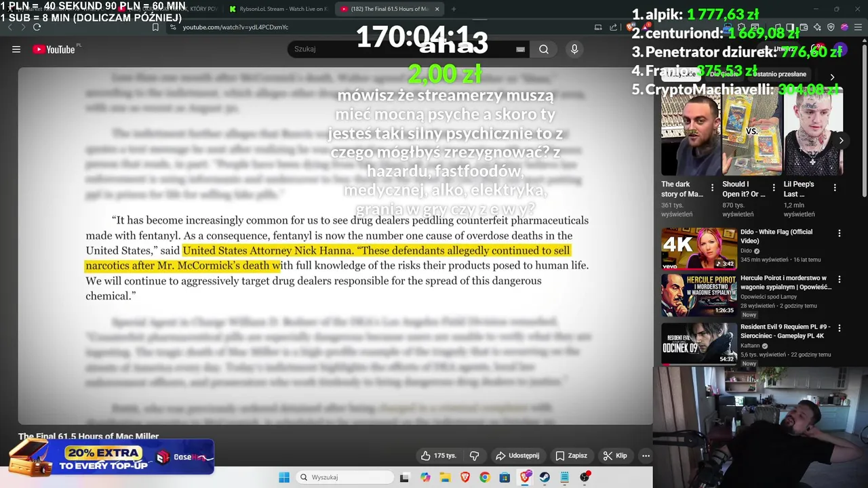
Task: Select the 'Ostatnio przesłane' filter chip
Action: [x=780, y=74]
